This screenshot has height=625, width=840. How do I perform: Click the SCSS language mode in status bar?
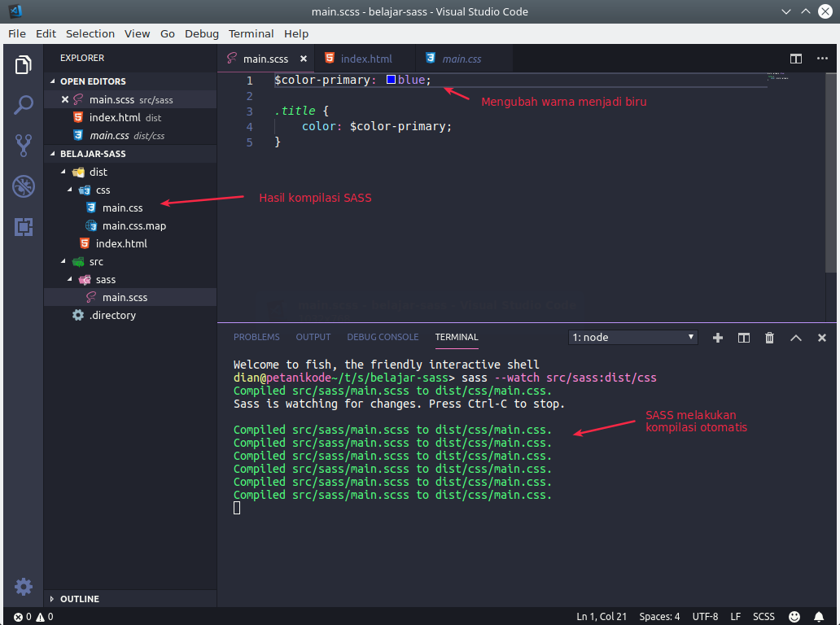click(763, 616)
